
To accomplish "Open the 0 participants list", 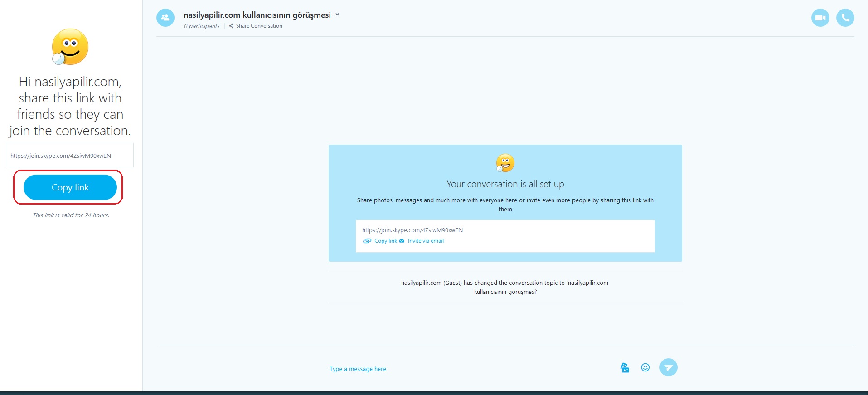I will tap(202, 26).
